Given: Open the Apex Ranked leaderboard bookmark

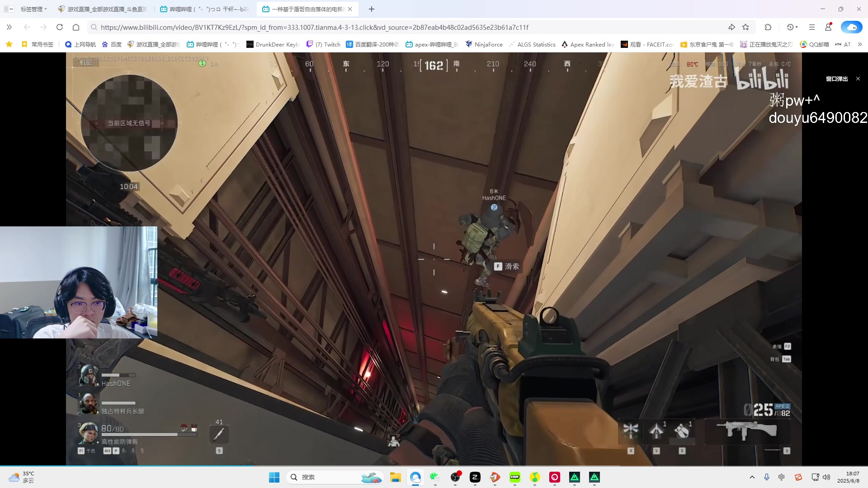Looking at the screenshot, I should coord(588,44).
